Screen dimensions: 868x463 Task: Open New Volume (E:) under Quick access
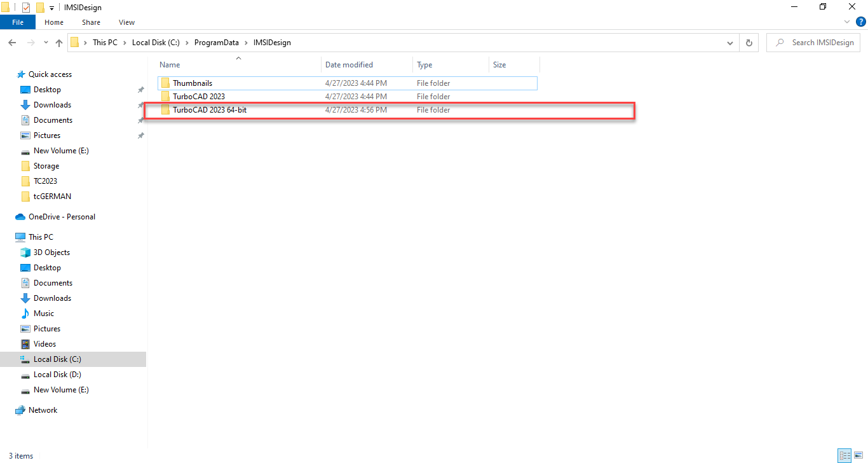(x=61, y=151)
